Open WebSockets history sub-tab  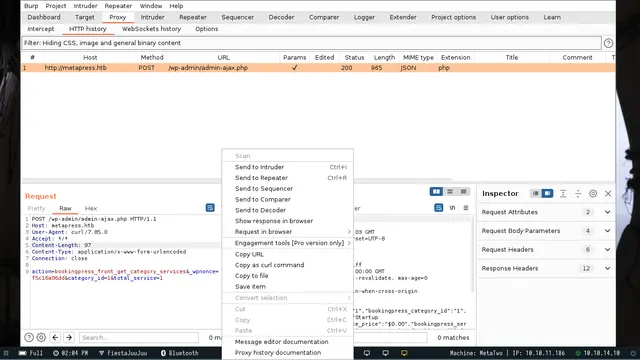[x=151, y=29]
